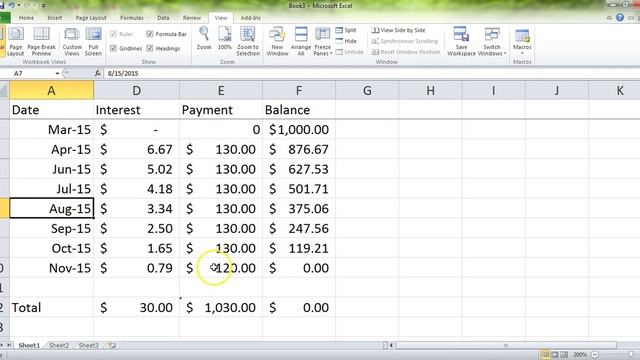
Task: Click the zoom out minus button
Action: pos(595,354)
